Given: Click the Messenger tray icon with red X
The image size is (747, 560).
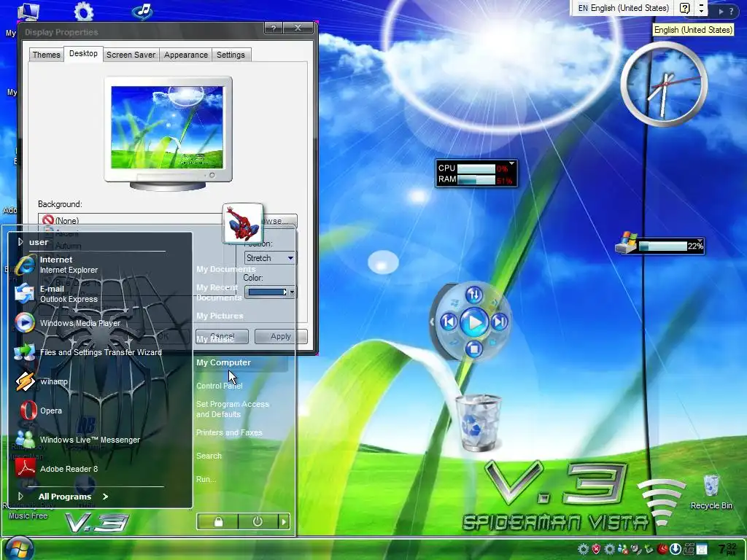Looking at the screenshot, I should (x=623, y=549).
